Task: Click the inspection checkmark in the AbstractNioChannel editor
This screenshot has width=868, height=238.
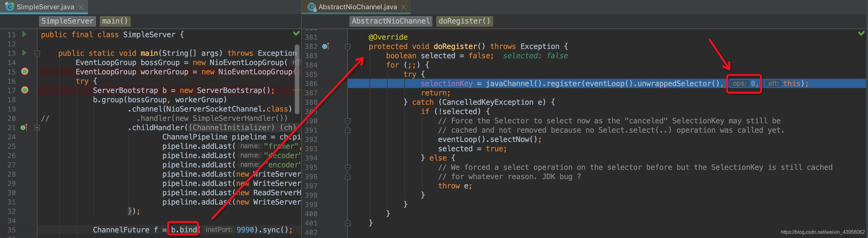Action: 861,33
